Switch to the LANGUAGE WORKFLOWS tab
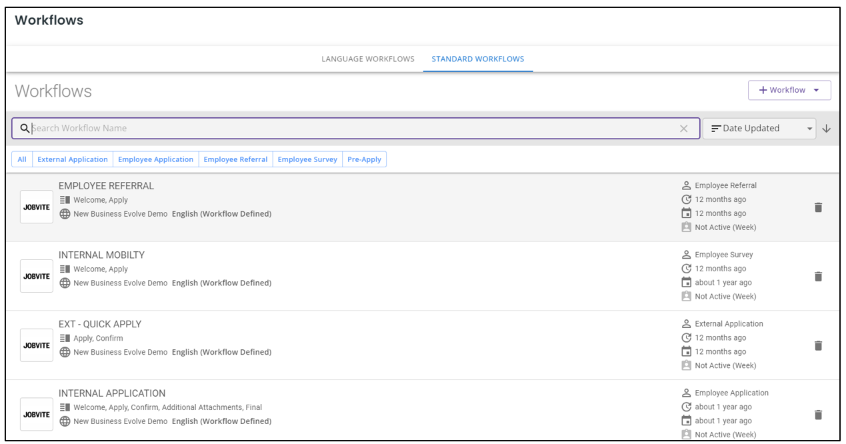This screenshot has height=444, width=846. pyautogui.click(x=368, y=59)
